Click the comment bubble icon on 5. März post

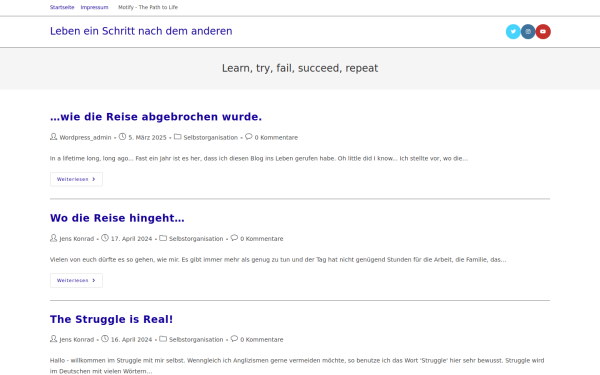coord(249,137)
